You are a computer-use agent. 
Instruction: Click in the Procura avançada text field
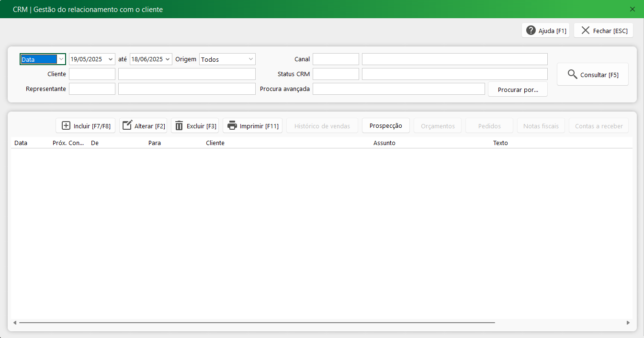point(398,89)
